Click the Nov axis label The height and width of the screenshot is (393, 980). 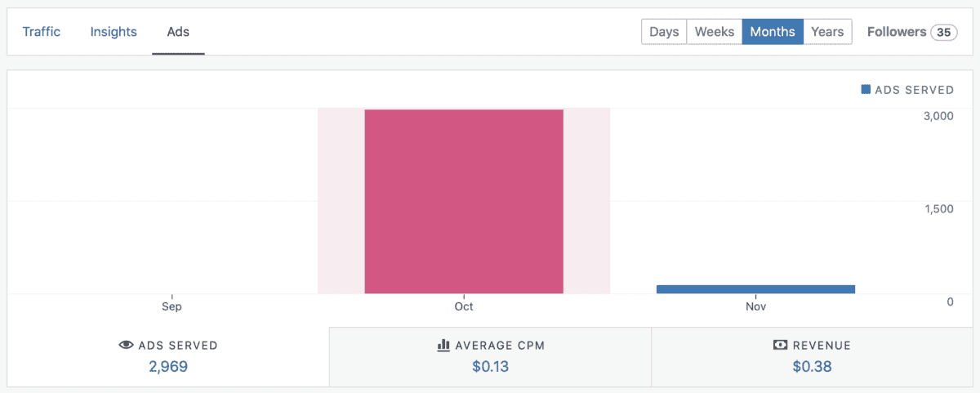(755, 307)
